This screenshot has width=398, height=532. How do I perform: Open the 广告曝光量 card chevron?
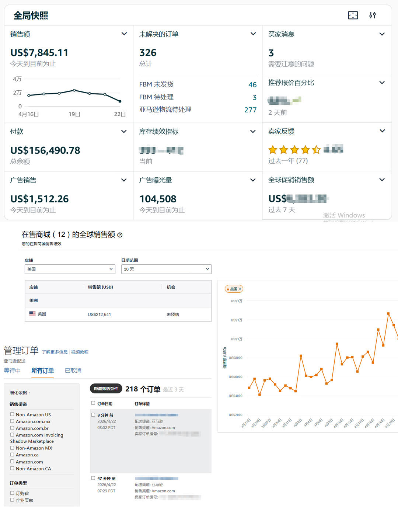[253, 180]
